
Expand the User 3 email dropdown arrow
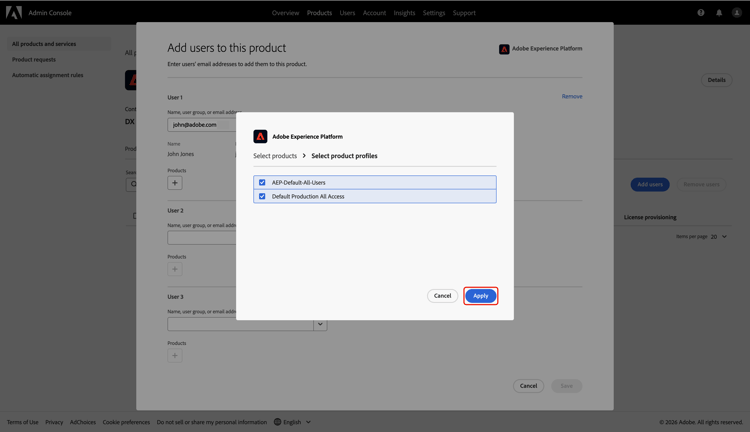320,324
